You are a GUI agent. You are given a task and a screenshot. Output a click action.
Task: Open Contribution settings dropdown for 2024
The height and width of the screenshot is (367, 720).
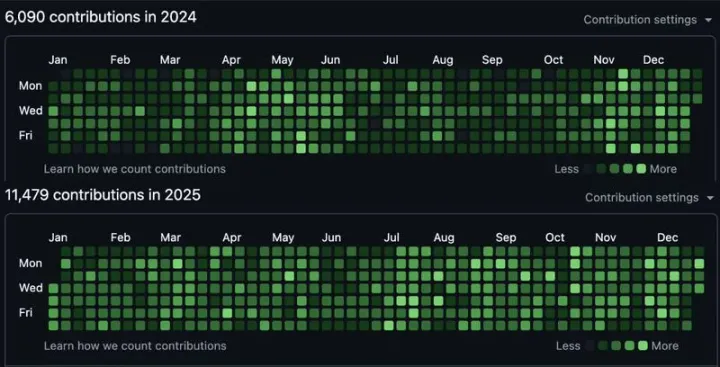click(x=647, y=20)
